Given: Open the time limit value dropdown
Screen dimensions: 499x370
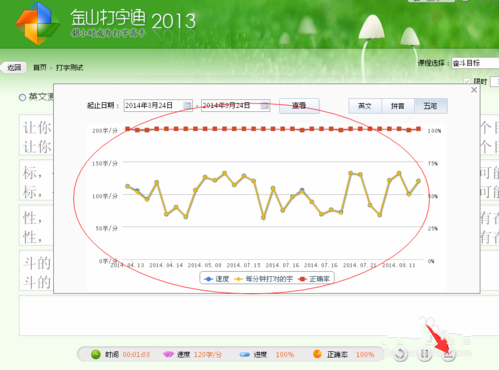Looking at the screenshot, I should coord(494,82).
